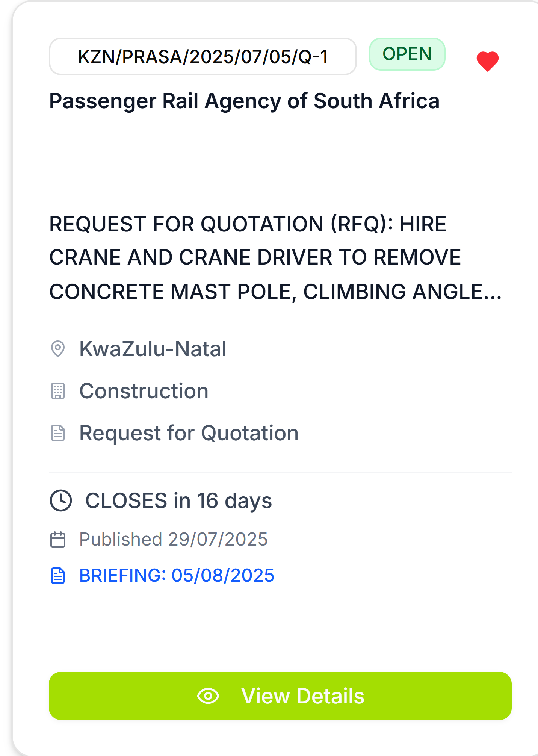This screenshot has width=538, height=756.
Task: Click the building icon beside Construction
Action: tap(58, 391)
